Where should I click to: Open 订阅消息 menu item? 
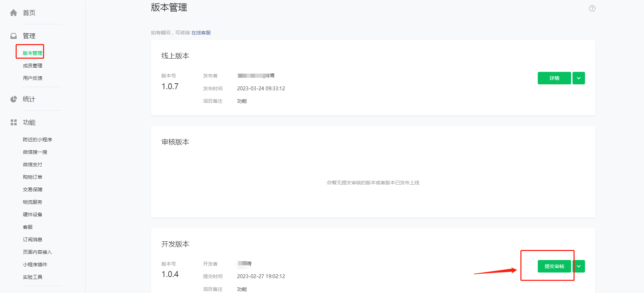tap(33, 240)
